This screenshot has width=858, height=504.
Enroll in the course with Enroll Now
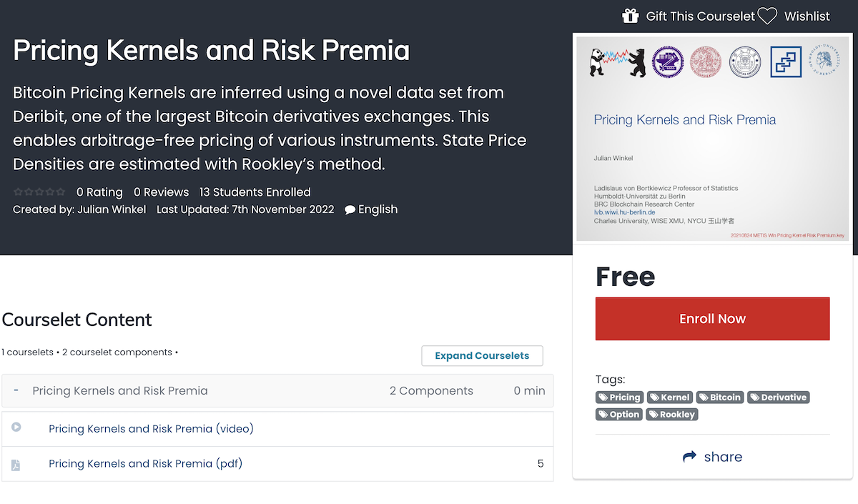(x=712, y=319)
